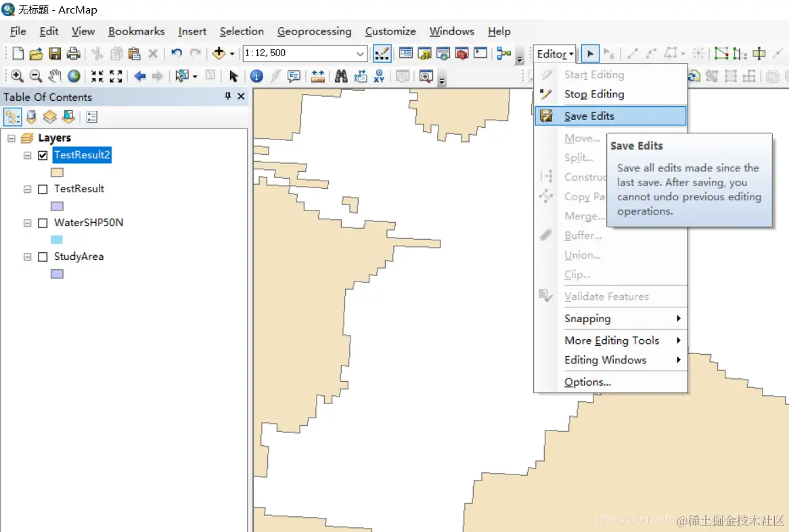Choose the Select Elements arrow tool
The height and width of the screenshot is (532, 789).
click(233, 76)
